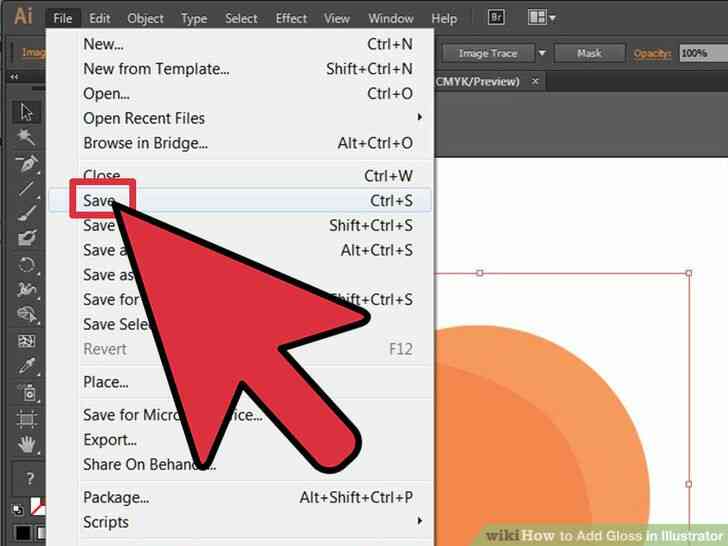Viewport: 728px width, 546px height.
Task: Select the Blob Brush tool
Action: [x=26, y=239]
